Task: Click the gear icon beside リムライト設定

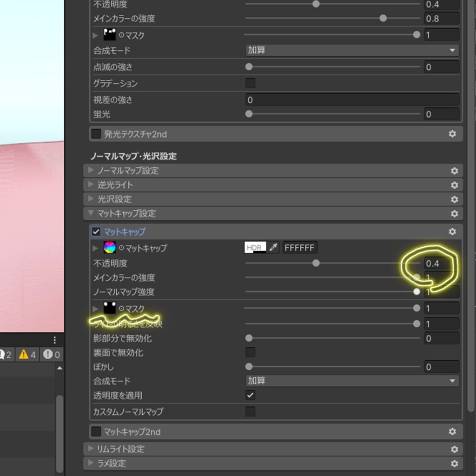Action: [x=454, y=449]
